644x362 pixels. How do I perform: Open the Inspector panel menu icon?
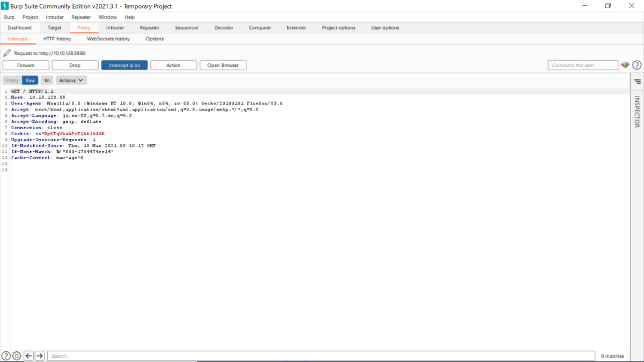coord(638,82)
